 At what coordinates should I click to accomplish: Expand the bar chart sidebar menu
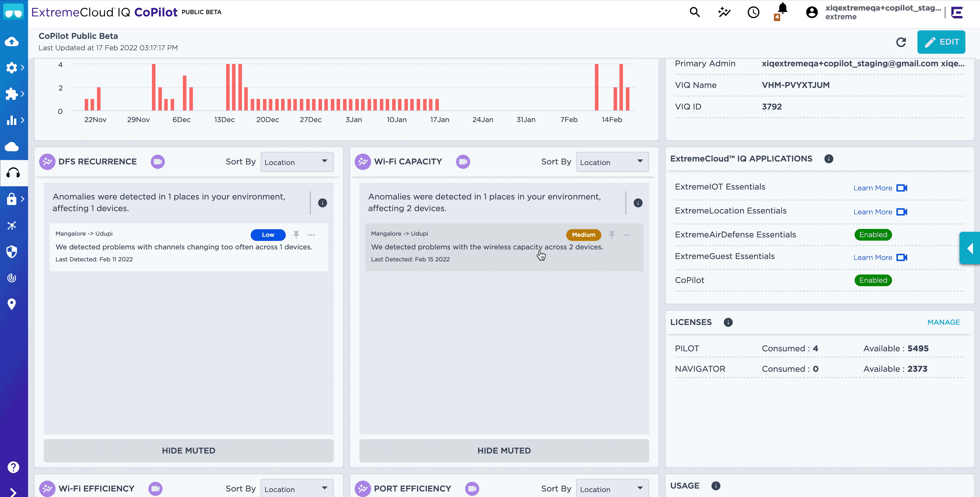click(x=14, y=120)
